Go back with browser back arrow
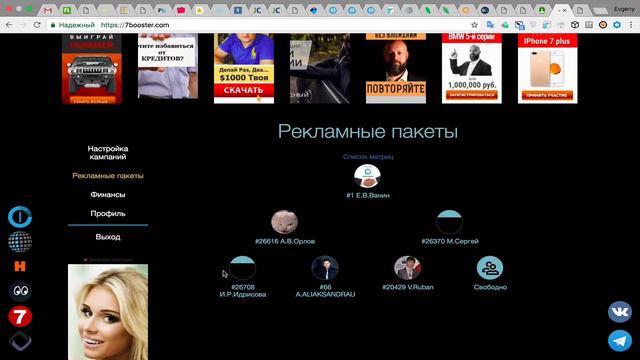Image resolution: width=640 pixels, height=360 pixels. (x=9, y=25)
